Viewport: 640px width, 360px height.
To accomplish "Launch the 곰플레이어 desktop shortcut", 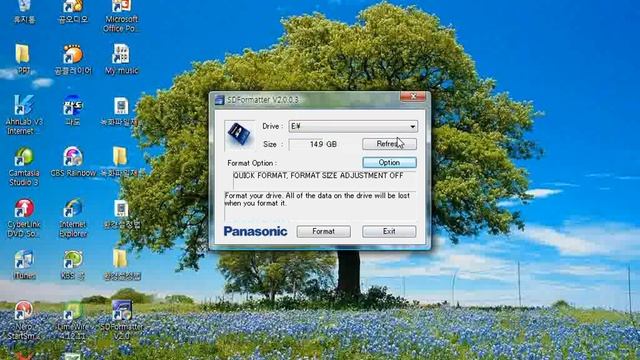I will (73, 60).
